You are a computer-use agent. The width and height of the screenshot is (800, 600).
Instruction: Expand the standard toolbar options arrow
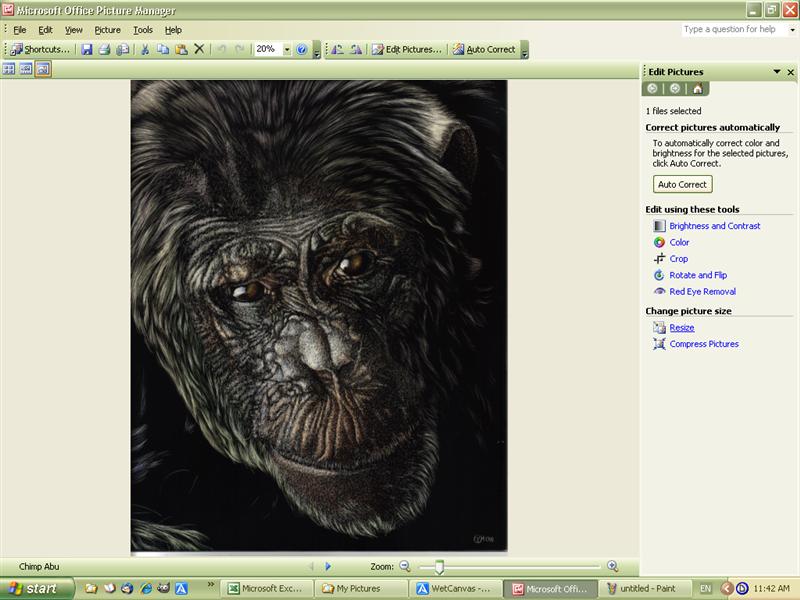click(x=317, y=50)
